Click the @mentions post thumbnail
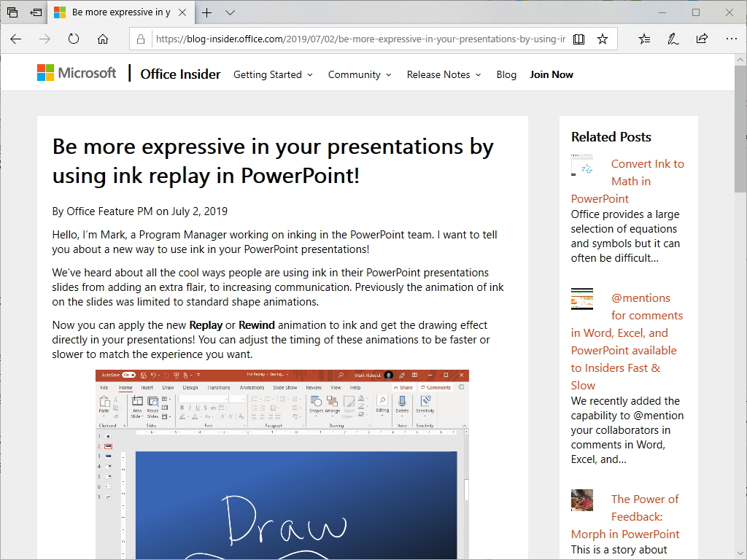Viewport: 747px width, 560px height. point(582,299)
